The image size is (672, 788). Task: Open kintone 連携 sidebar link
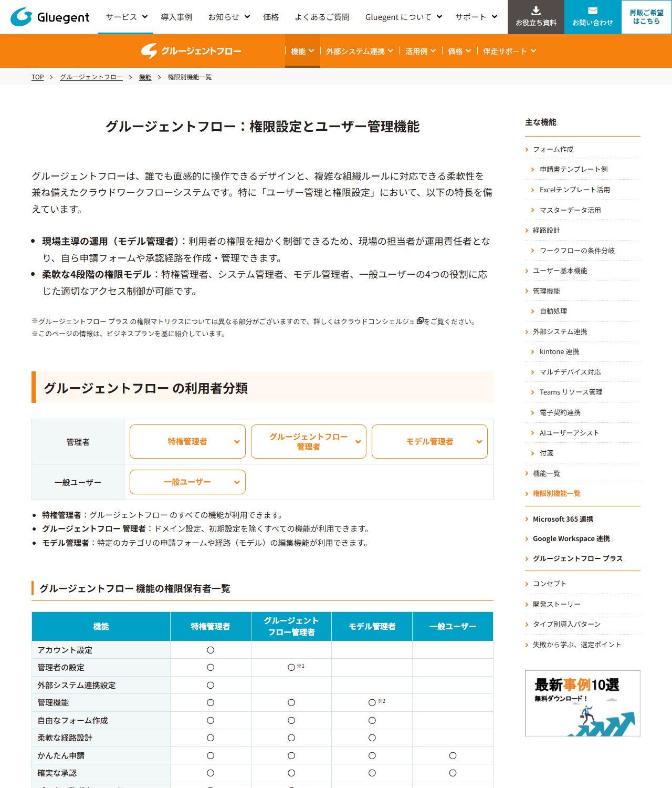(560, 351)
